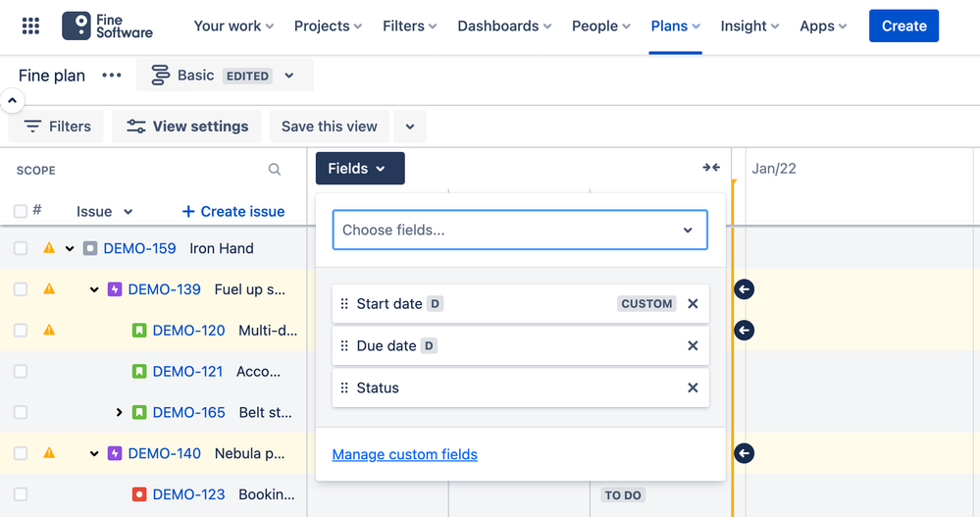Screen dimensions: 980x517
Task: Grab the drag handle for Status field
Action: tap(344, 388)
